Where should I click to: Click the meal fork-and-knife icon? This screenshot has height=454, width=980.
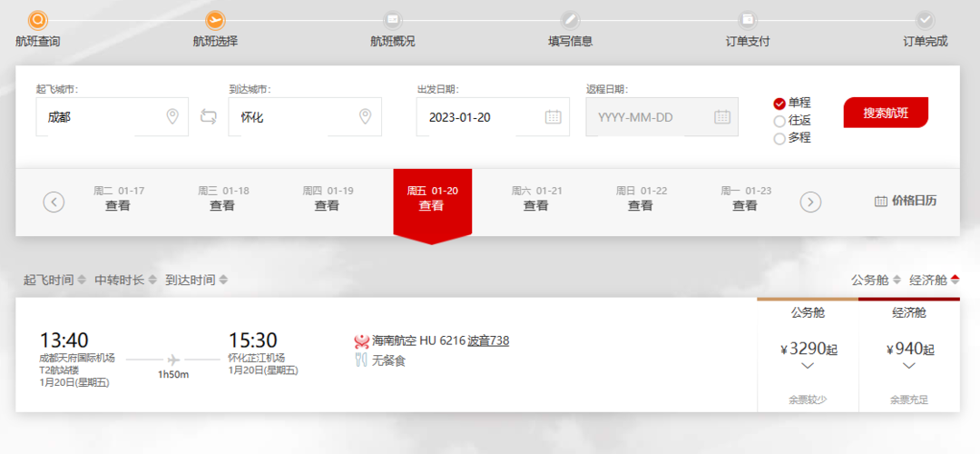[x=360, y=360]
